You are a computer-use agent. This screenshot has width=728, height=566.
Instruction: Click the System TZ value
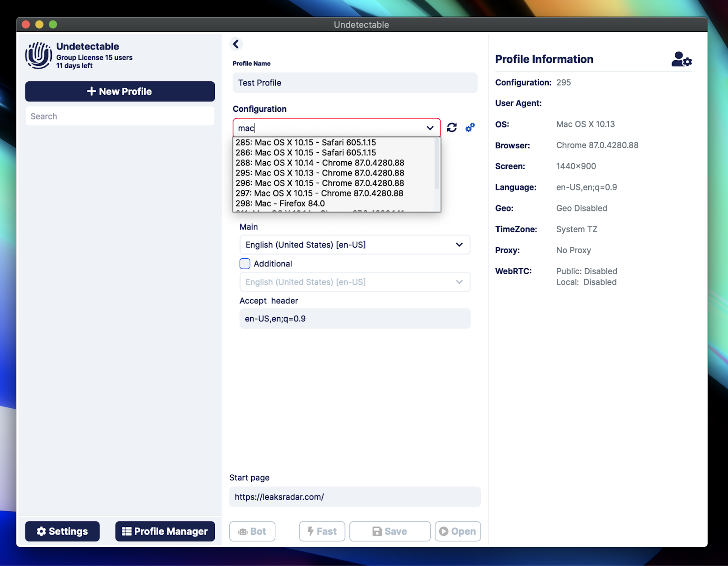pyautogui.click(x=576, y=230)
